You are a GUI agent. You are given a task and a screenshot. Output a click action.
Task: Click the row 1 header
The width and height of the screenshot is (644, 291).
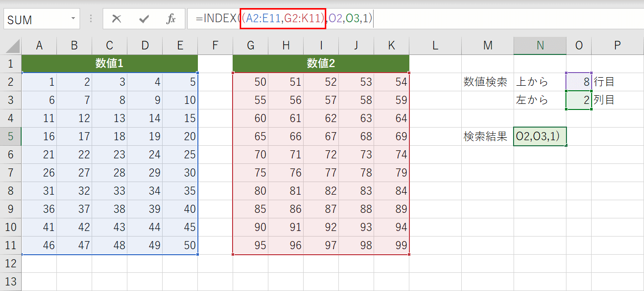click(11, 64)
